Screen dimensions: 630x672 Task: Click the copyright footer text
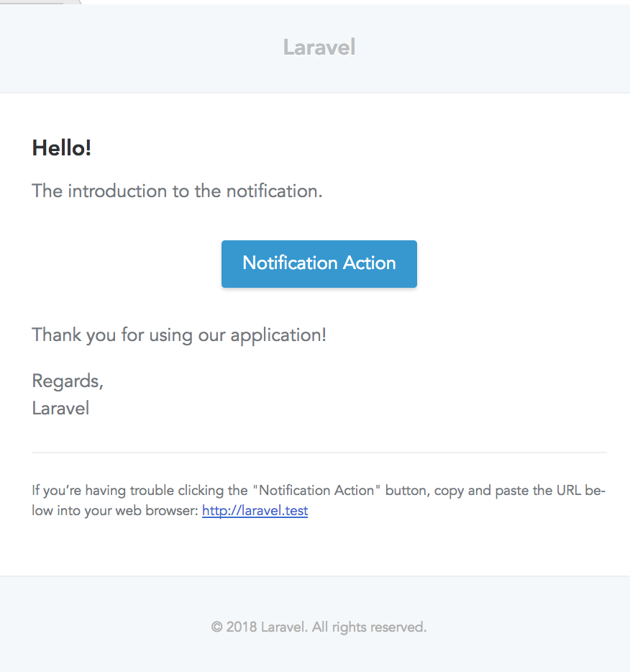pyautogui.click(x=319, y=627)
